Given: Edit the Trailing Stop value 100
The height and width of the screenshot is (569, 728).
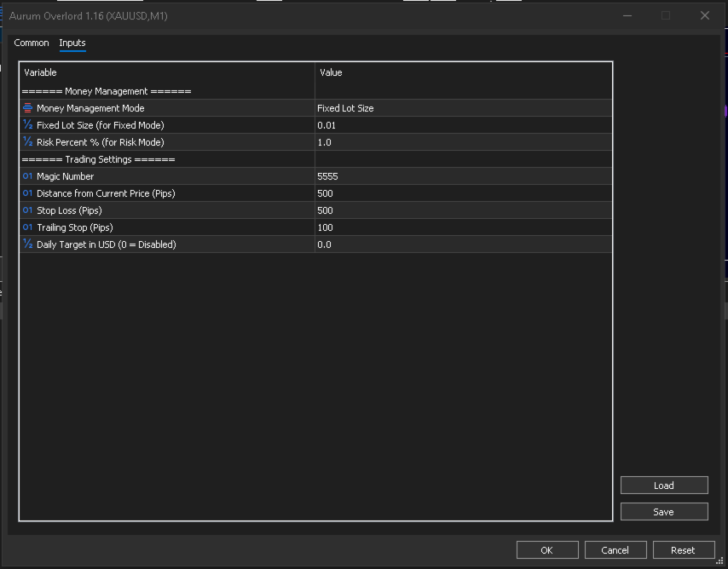Looking at the screenshot, I should (x=464, y=227).
